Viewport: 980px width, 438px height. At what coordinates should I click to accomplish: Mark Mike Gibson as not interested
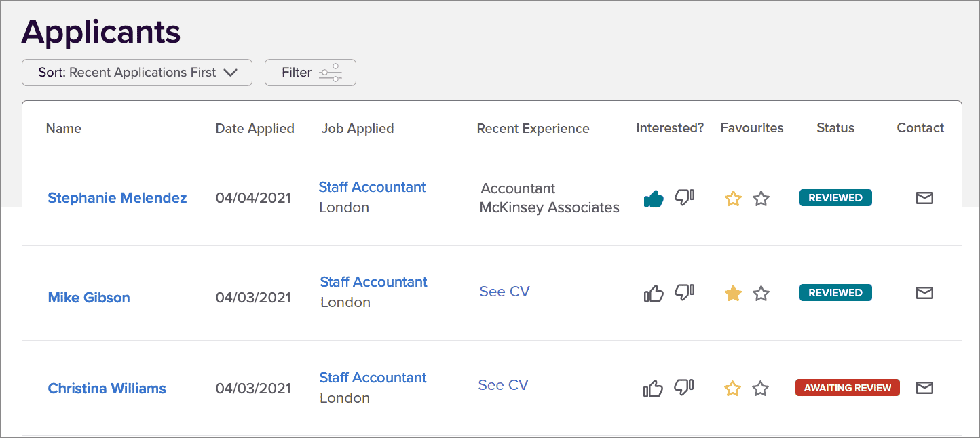[x=684, y=293]
